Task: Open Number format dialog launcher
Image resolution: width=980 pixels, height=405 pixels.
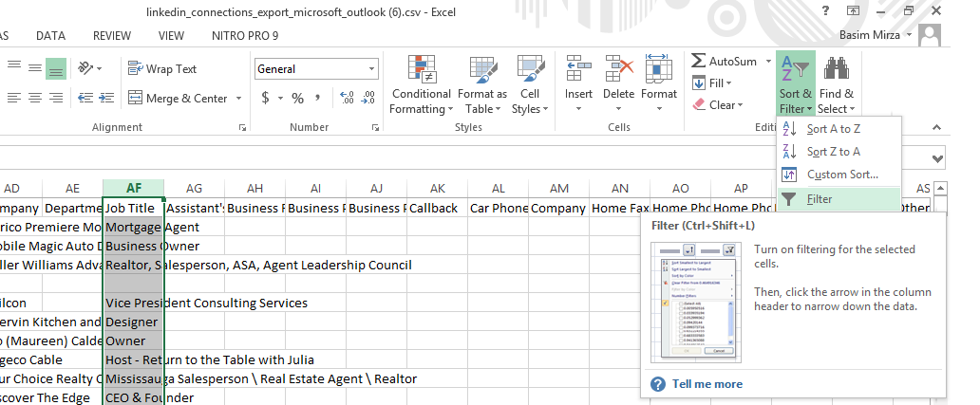Action: coord(376,127)
